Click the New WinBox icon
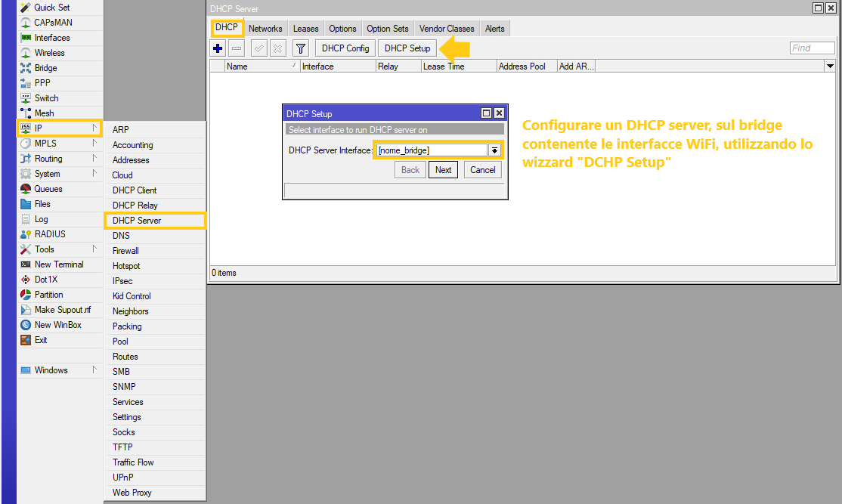Viewport: 842px width, 504px height. click(25, 325)
